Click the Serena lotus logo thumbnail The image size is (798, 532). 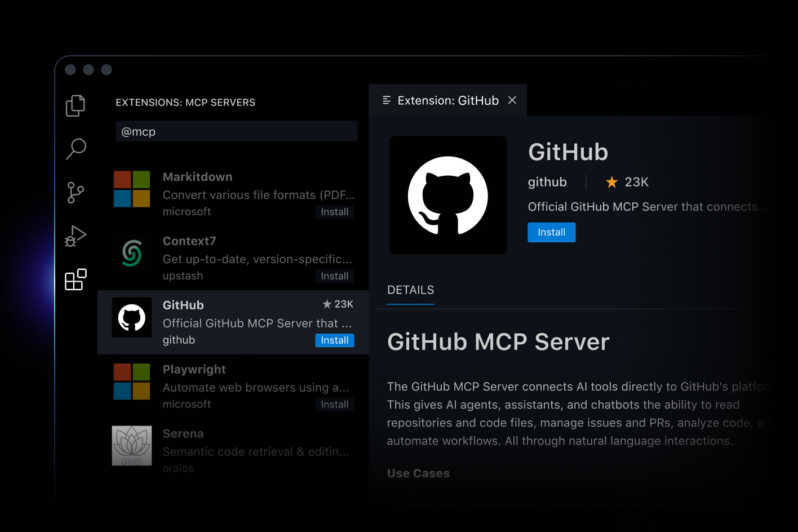132,446
